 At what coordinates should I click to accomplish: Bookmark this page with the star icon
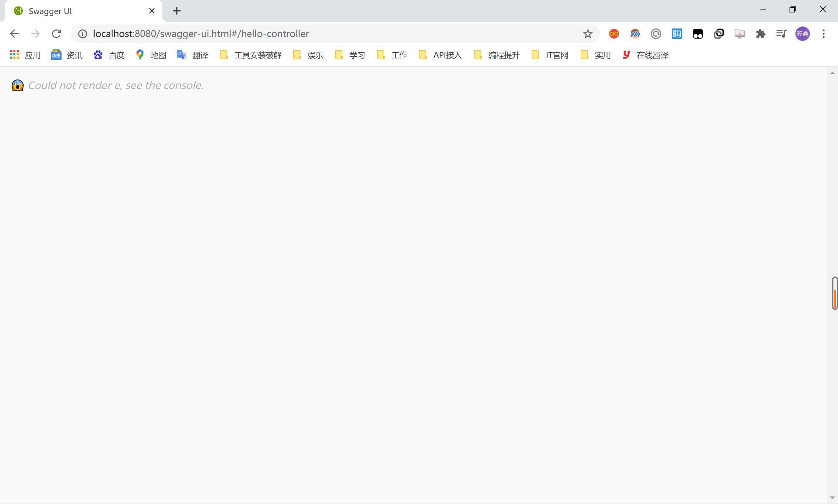[x=588, y=34]
